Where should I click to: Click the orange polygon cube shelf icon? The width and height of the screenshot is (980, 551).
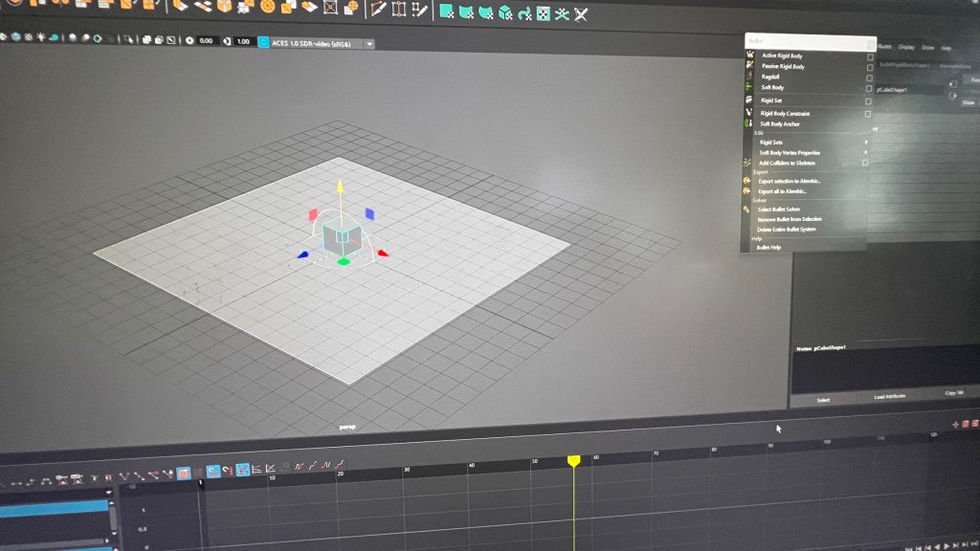coord(224,7)
